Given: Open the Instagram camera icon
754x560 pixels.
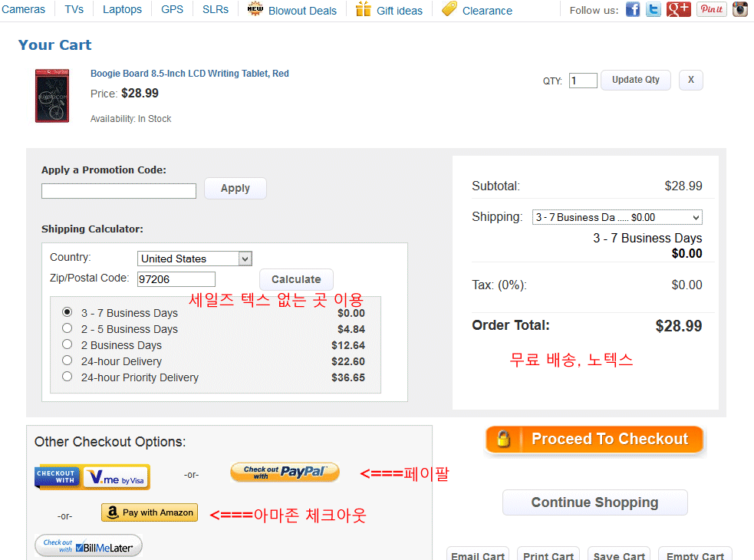Looking at the screenshot, I should coord(739,9).
